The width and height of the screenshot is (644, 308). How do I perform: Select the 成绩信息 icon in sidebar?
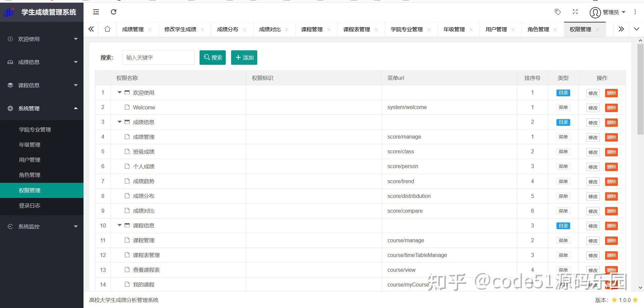pyautogui.click(x=10, y=62)
